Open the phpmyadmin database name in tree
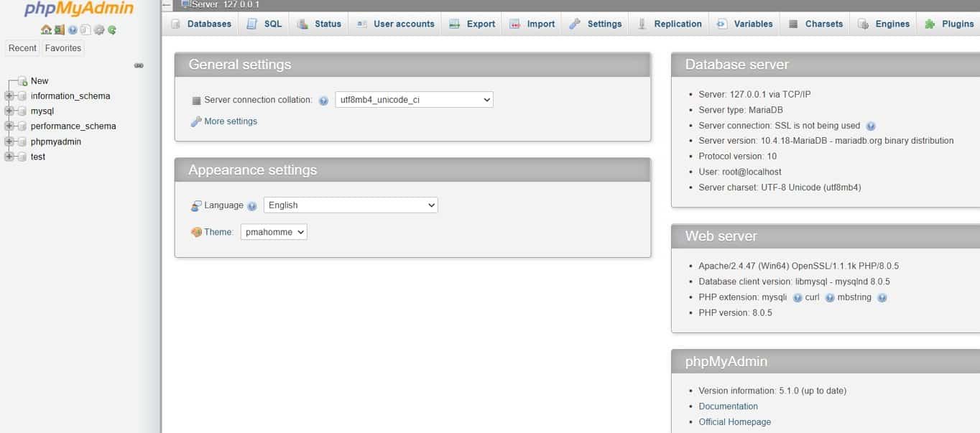The image size is (980, 433). point(56,141)
